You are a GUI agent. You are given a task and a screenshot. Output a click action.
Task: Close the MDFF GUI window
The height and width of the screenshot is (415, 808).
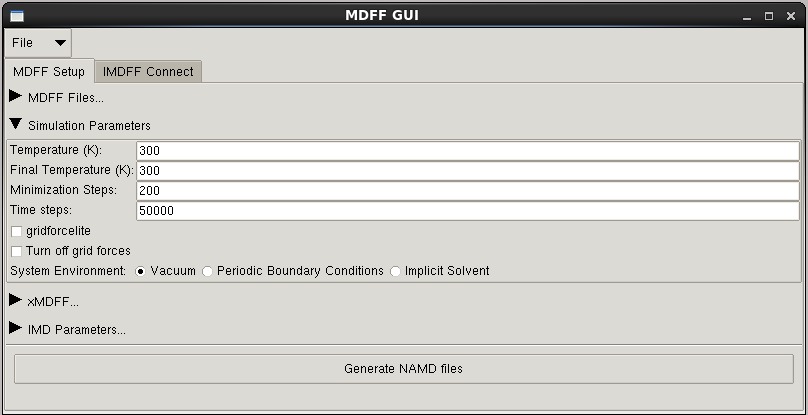(x=789, y=17)
